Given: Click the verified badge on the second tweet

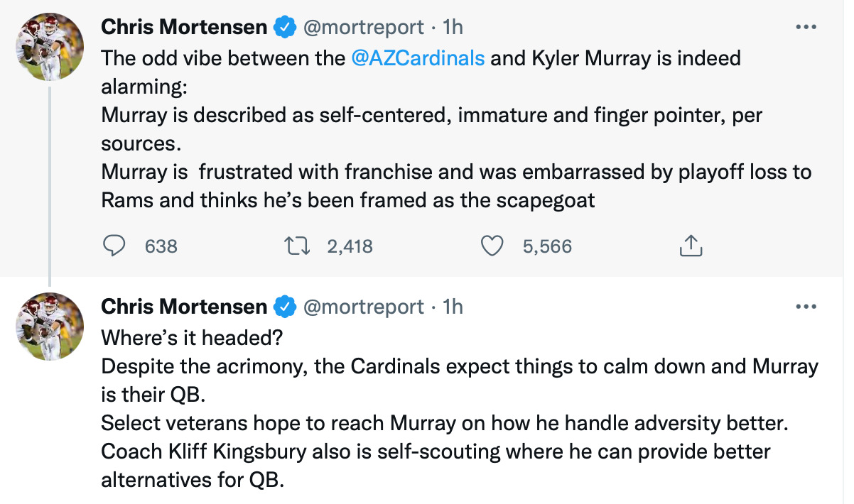Looking at the screenshot, I should tap(285, 307).
